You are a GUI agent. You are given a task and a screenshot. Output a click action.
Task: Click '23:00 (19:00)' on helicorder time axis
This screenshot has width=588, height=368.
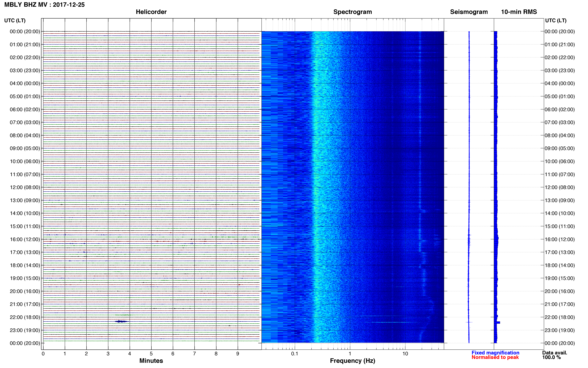click(x=25, y=330)
